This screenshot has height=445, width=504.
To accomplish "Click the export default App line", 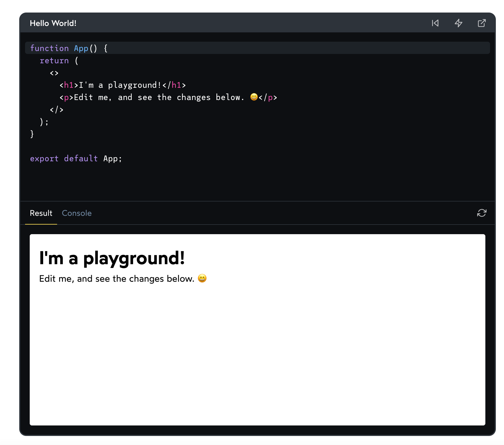I will tap(76, 158).
